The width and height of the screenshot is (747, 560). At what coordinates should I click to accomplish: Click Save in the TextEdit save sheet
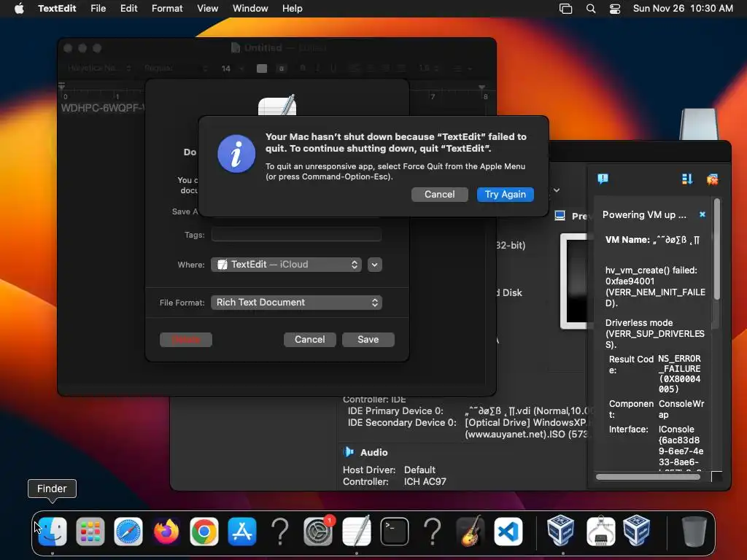click(368, 340)
